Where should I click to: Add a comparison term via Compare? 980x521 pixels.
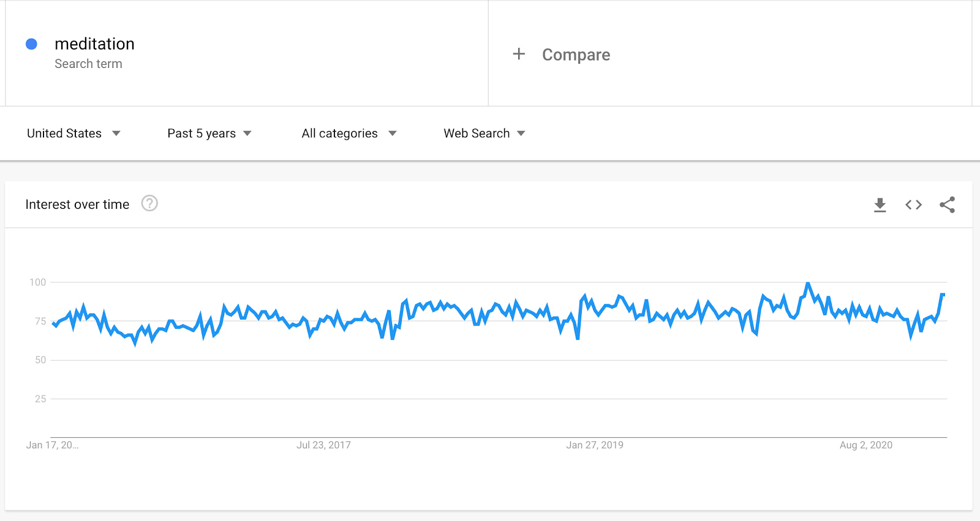pos(575,54)
